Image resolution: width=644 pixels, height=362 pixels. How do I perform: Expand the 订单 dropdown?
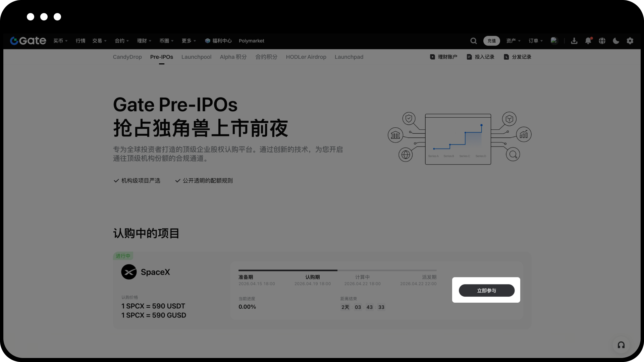point(535,41)
